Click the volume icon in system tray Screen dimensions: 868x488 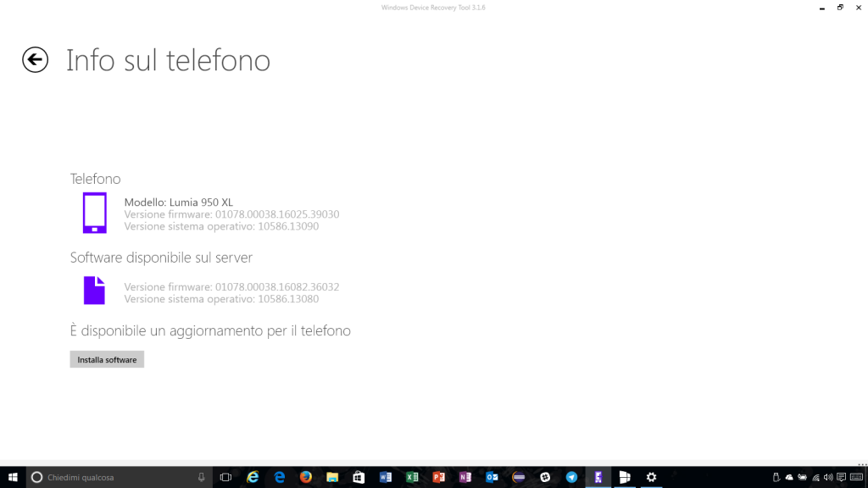[828, 478]
